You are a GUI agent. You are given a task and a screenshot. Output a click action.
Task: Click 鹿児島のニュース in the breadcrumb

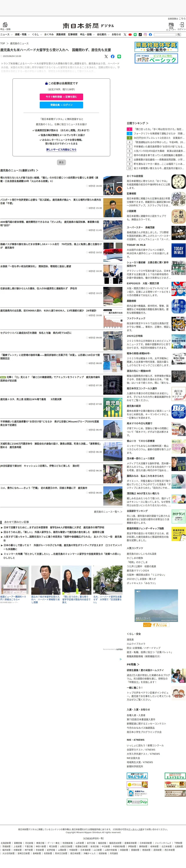pyautogui.click(x=19, y=43)
